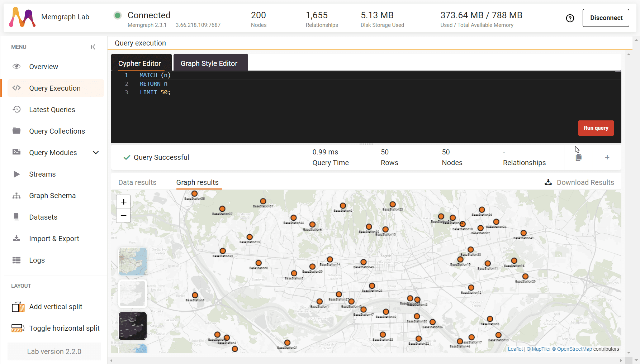Zoom out on the map
Screen dimensions: 640x364
click(x=124, y=216)
